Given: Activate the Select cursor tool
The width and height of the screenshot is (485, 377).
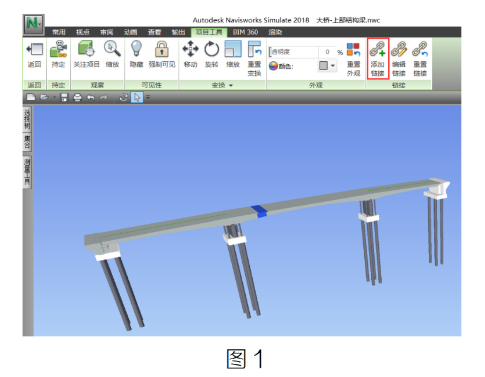Looking at the screenshot, I should (x=137, y=97).
